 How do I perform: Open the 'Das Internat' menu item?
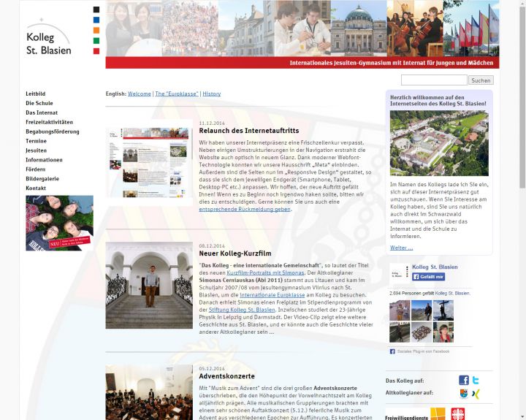pos(42,112)
